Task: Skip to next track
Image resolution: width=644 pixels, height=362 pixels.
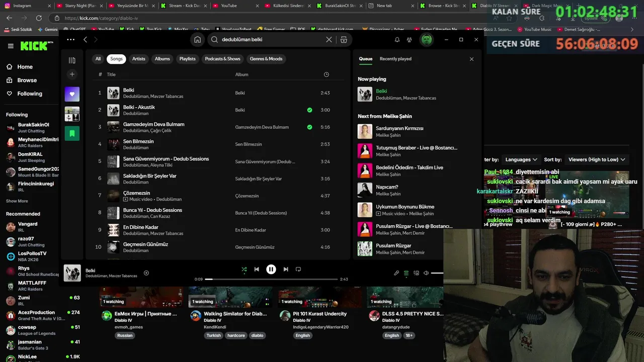Action: coord(286,269)
